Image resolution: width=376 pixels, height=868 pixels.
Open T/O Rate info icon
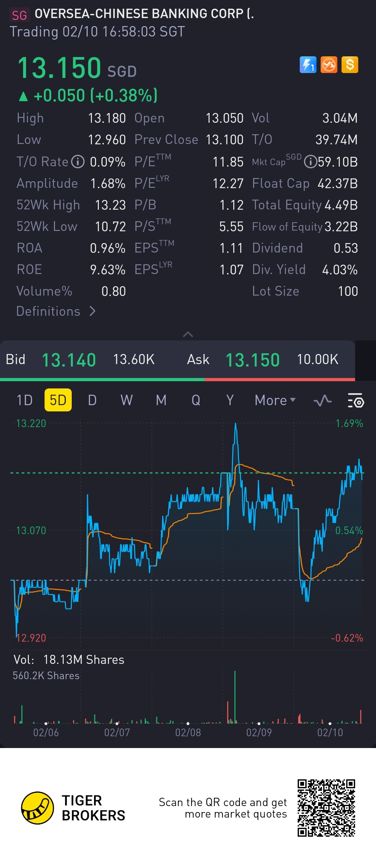click(x=78, y=162)
